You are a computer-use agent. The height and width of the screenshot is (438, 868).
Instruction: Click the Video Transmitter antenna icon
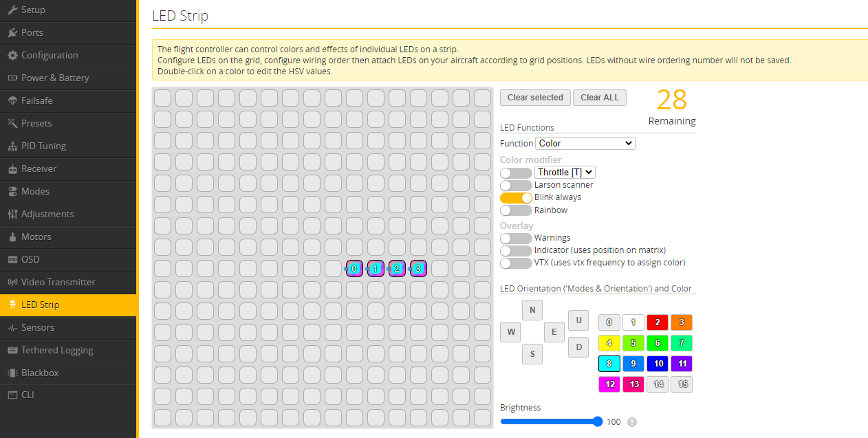[12, 282]
